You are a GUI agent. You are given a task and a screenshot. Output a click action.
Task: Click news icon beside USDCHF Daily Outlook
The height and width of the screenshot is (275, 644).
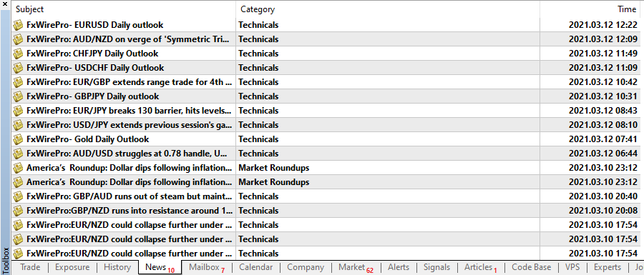click(18, 68)
